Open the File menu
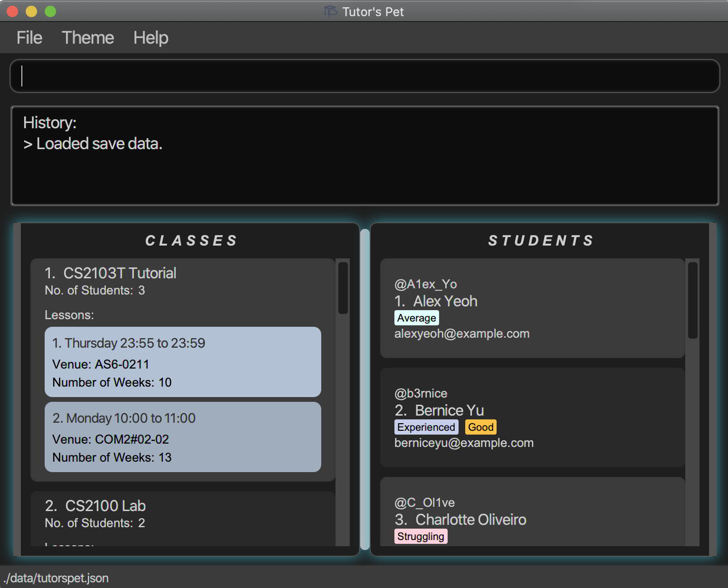Viewport: 728px width, 588px height. pos(29,38)
